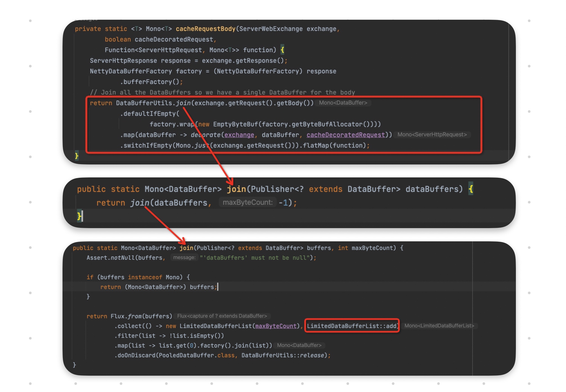Click the DataBufferUtils::release method reference
The width and height of the screenshot is (566, 392).
(x=283, y=355)
